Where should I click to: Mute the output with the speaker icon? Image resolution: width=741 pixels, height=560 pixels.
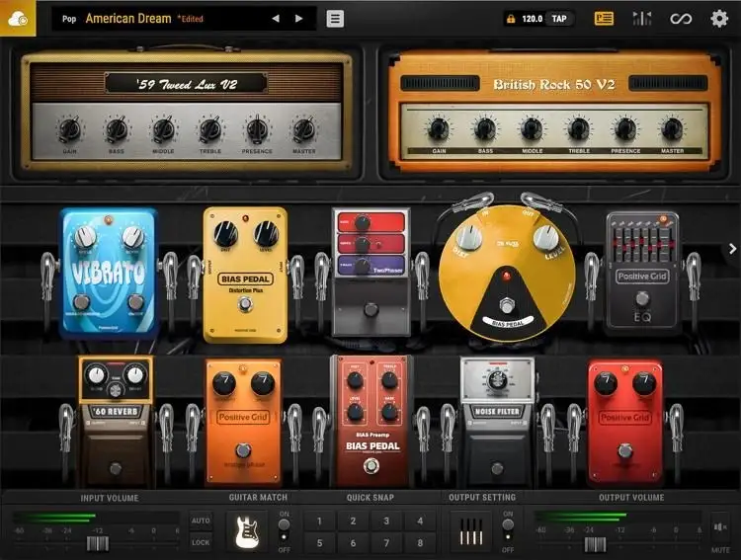click(720, 525)
